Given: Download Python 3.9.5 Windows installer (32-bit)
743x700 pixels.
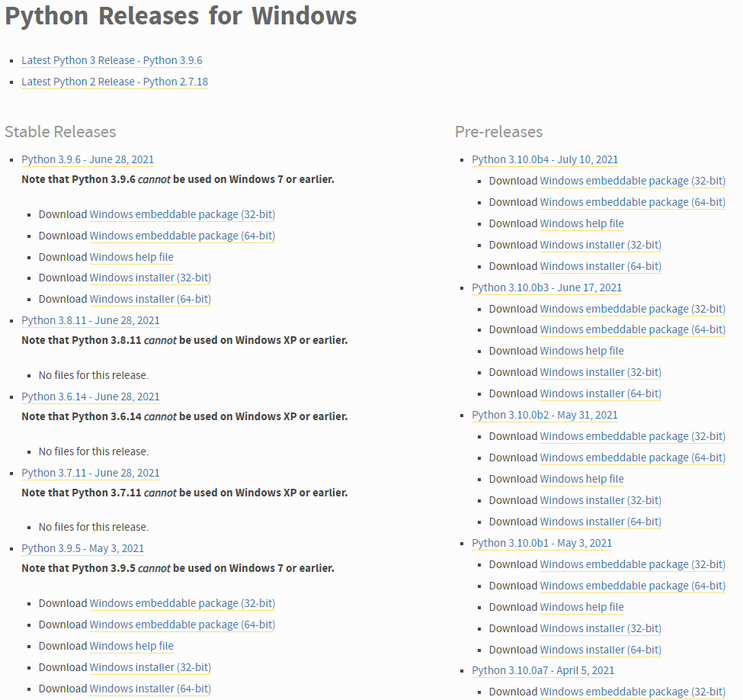Looking at the screenshot, I should (x=150, y=668).
